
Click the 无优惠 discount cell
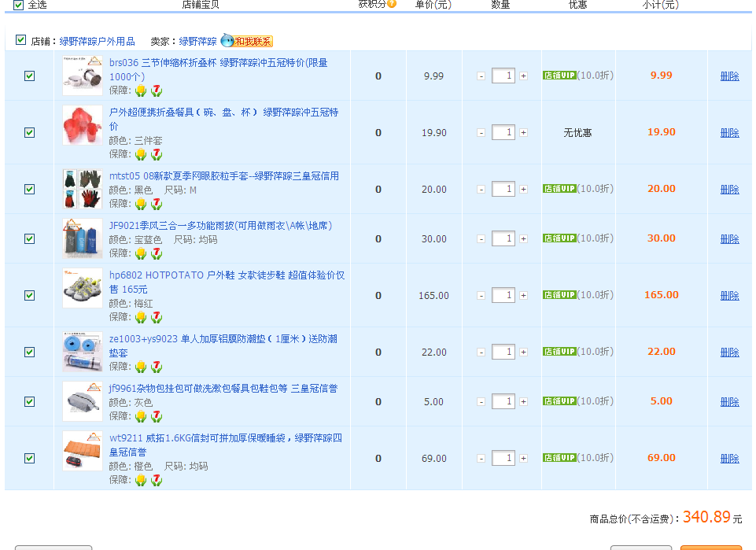click(577, 132)
